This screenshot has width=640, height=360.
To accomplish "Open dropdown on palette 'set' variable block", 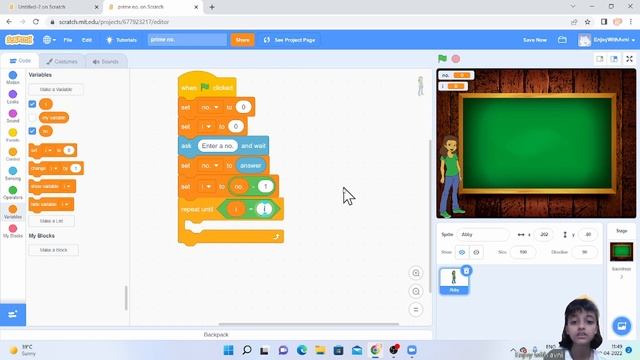I will tap(48, 150).
